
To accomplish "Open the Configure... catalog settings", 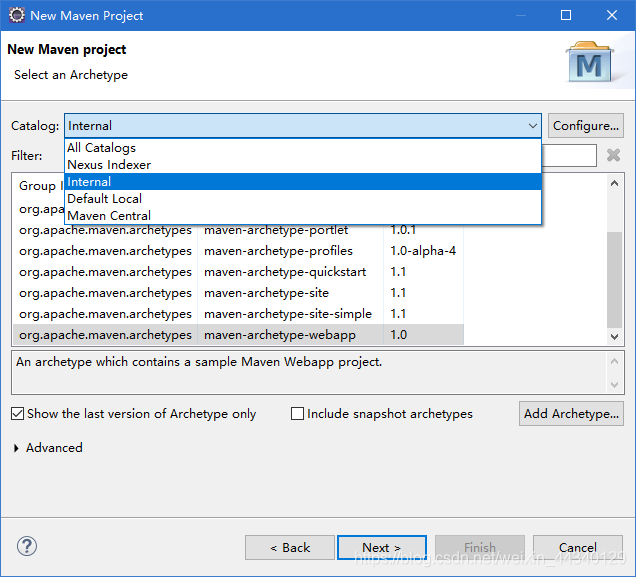I will [586, 126].
